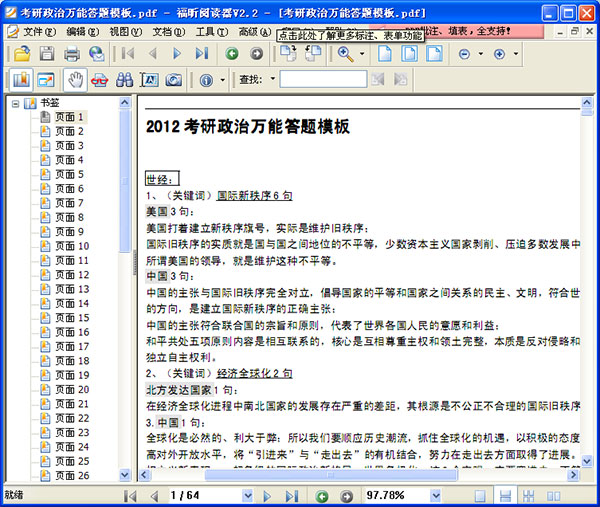The height and width of the screenshot is (507, 600).
Task: Jump to last page in status bar
Action: pos(292,496)
